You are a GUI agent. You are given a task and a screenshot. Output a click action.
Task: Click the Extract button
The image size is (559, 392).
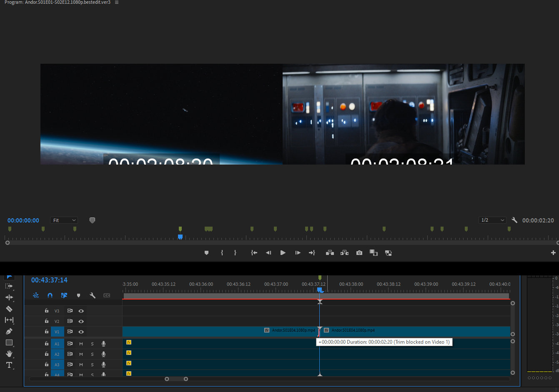tap(344, 253)
